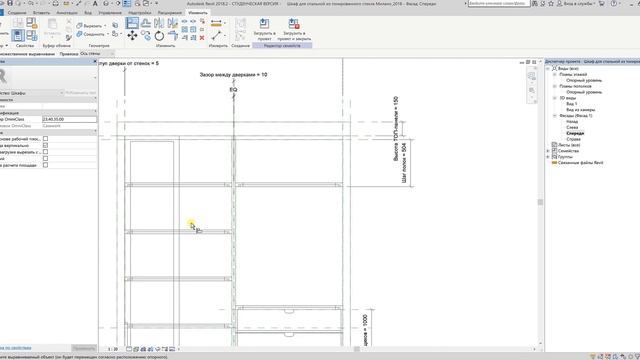Click the Join geometry icon (Соединить)

pos(80,34)
